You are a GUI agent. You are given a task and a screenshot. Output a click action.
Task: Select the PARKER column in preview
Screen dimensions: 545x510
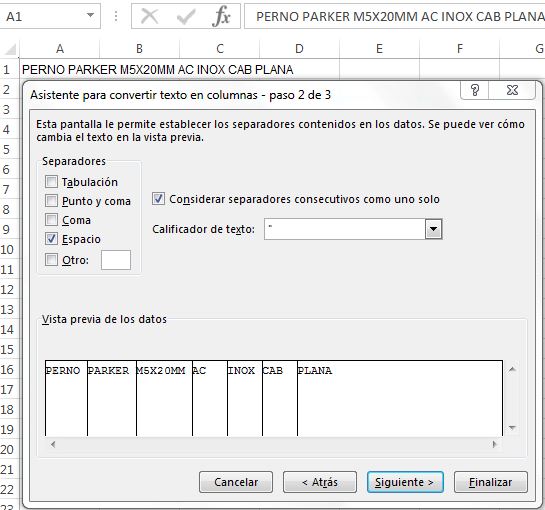112,398
